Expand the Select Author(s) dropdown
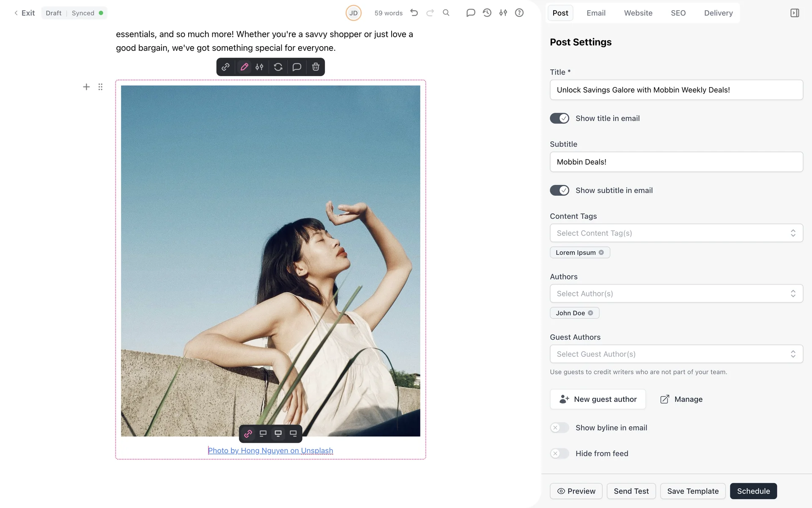 [x=676, y=294]
